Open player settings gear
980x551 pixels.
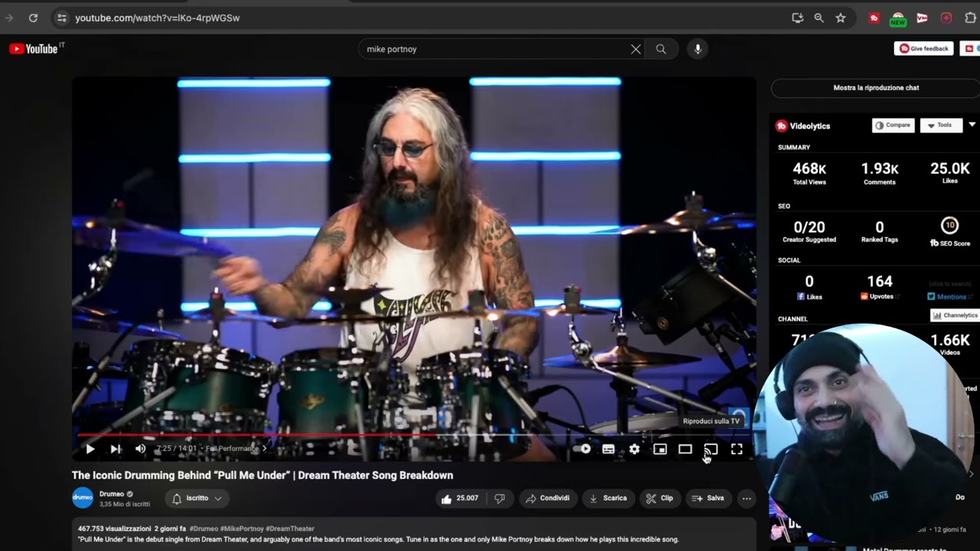point(634,449)
